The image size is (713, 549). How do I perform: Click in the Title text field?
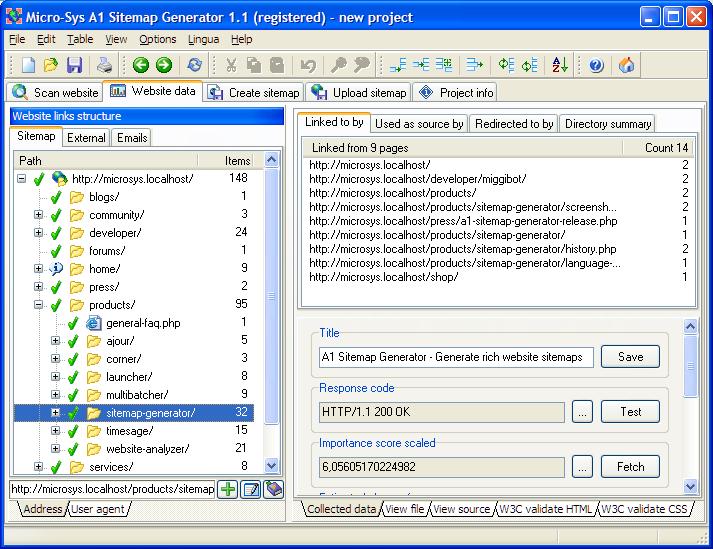click(456, 357)
